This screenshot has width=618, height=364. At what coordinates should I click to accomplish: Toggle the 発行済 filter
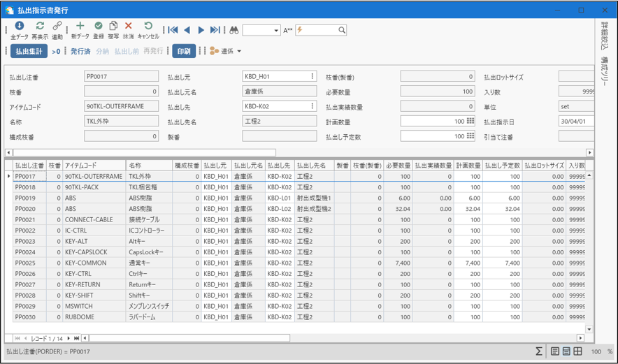tap(80, 51)
